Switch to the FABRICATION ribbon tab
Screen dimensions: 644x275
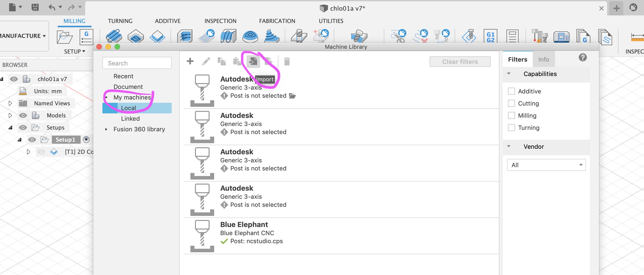click(x=277, y=21)
